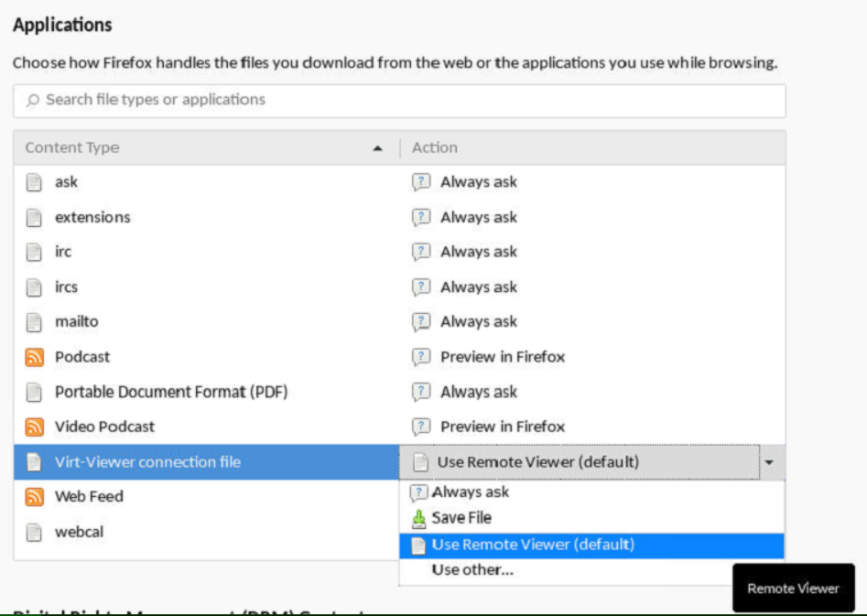
Task: Click Preview in Firefox for Podcast
Action: [x=502, y=357]
